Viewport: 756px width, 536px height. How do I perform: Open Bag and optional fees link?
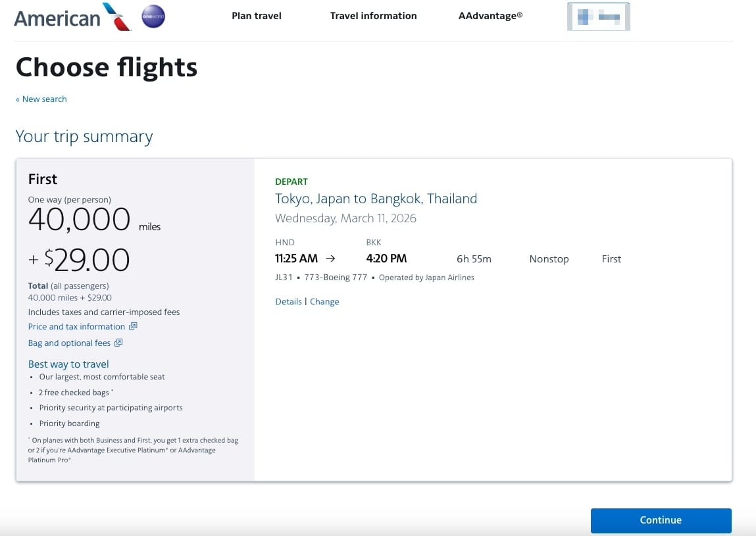pos(69,343)
